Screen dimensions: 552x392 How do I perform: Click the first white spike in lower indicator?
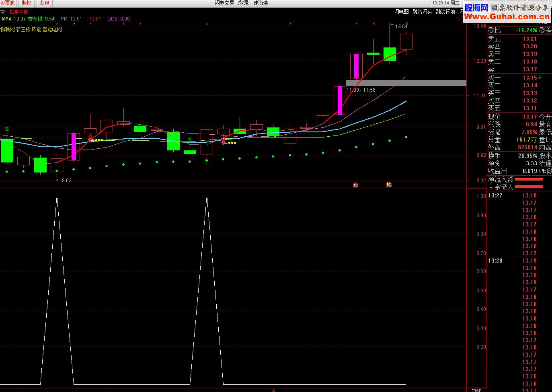57,289
